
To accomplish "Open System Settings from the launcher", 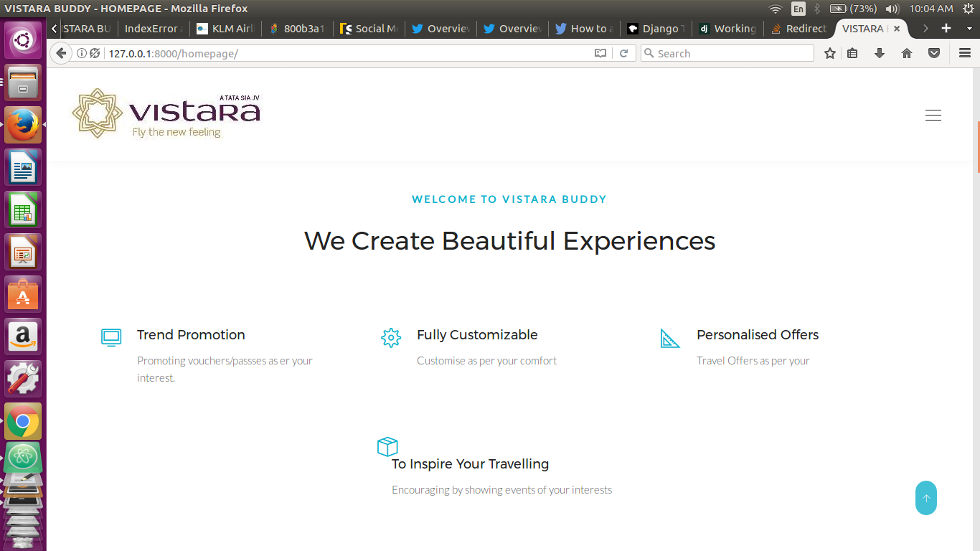I will [x=23, y=379].
